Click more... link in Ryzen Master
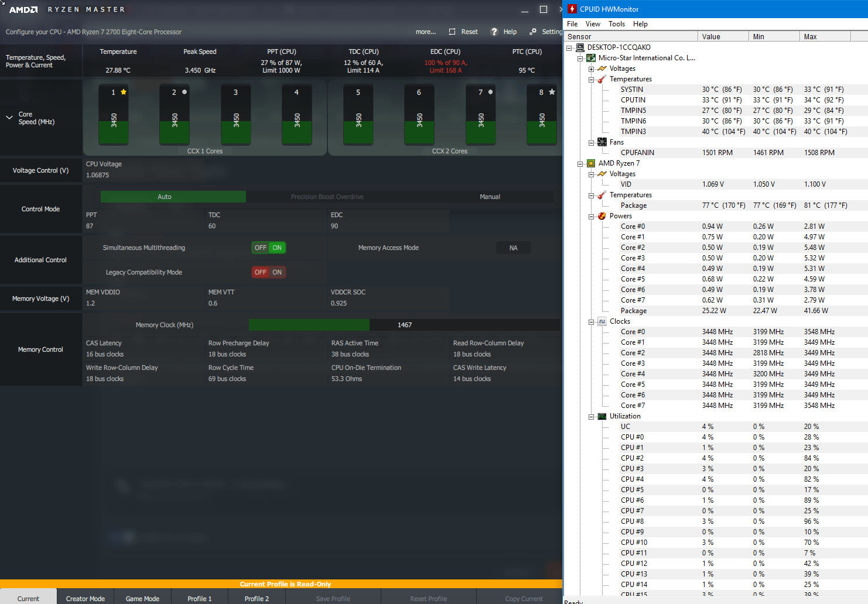 click(x=426, y=32)
